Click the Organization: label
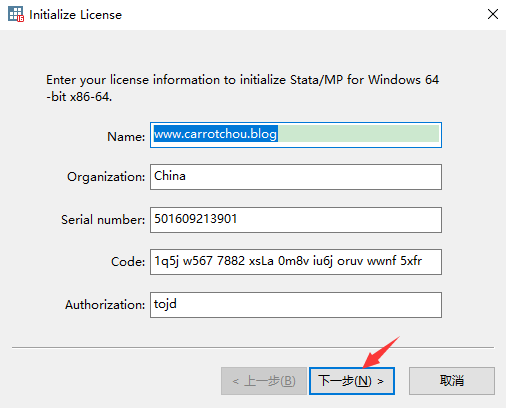This screenshot has height=408, width=506. 106,177
